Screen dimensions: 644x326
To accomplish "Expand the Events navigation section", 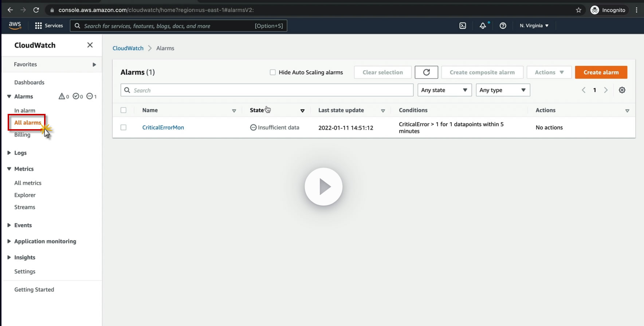I will pyautogui.click(x=9, y=225).
